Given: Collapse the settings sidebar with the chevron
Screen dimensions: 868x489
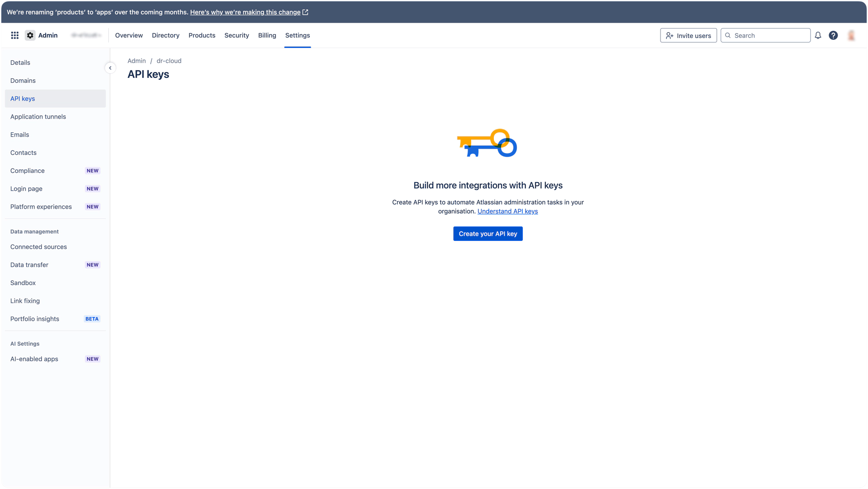Looking at the screenshot, I should pos(110,68).
